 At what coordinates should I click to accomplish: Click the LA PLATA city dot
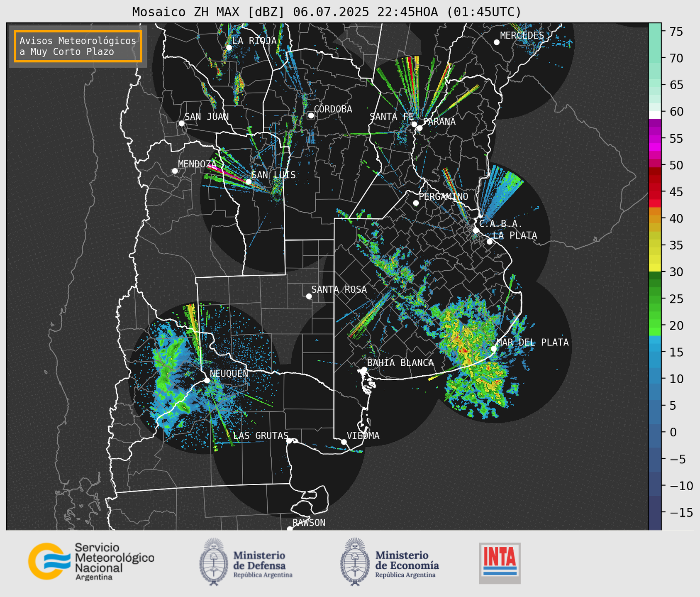pos(490,242)
